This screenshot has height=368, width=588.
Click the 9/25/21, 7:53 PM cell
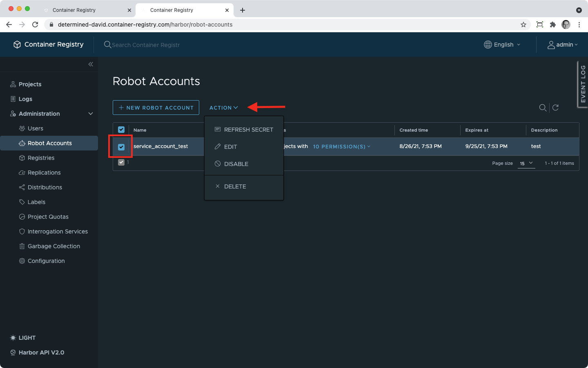coord(486,146)
